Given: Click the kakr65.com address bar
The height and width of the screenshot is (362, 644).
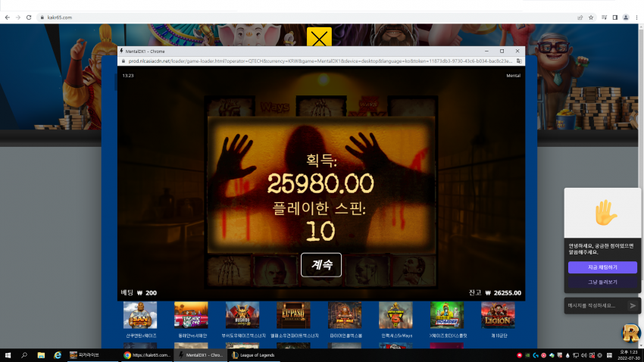Looking at the screenshot, I should (x=306, y=17).
